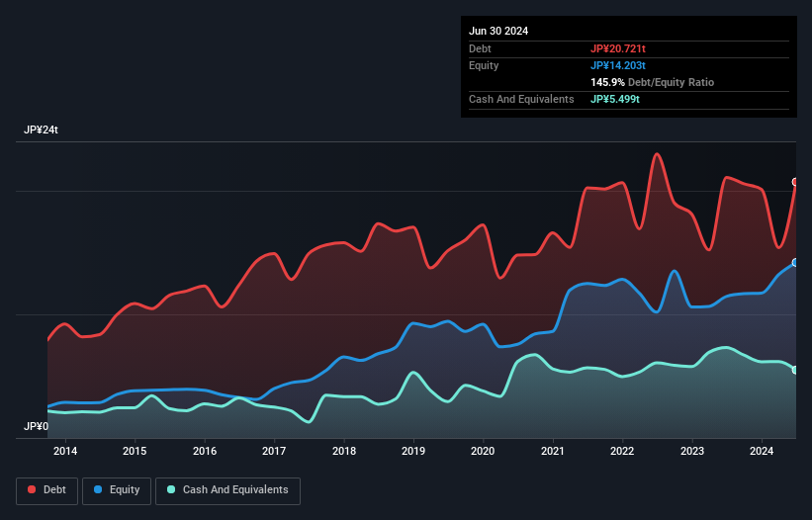Toggle Cash And Equivalents legend button
The width and height of the screenshot is (812, 520).
(x=227, y=490)
